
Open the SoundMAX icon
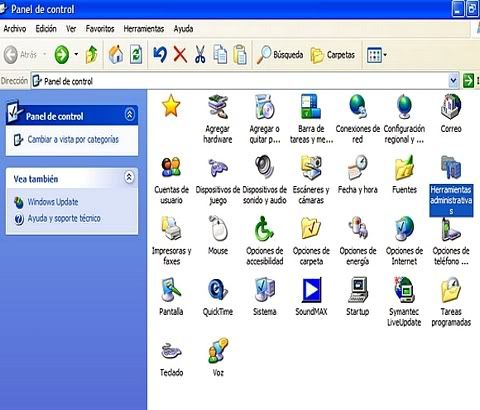(x=312, y=290)
